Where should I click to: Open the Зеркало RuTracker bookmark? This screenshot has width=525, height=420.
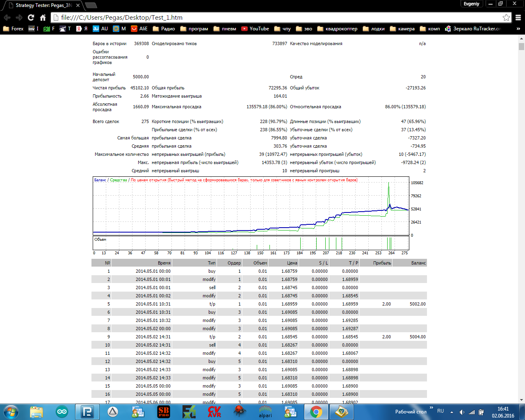tap(473, 29)
